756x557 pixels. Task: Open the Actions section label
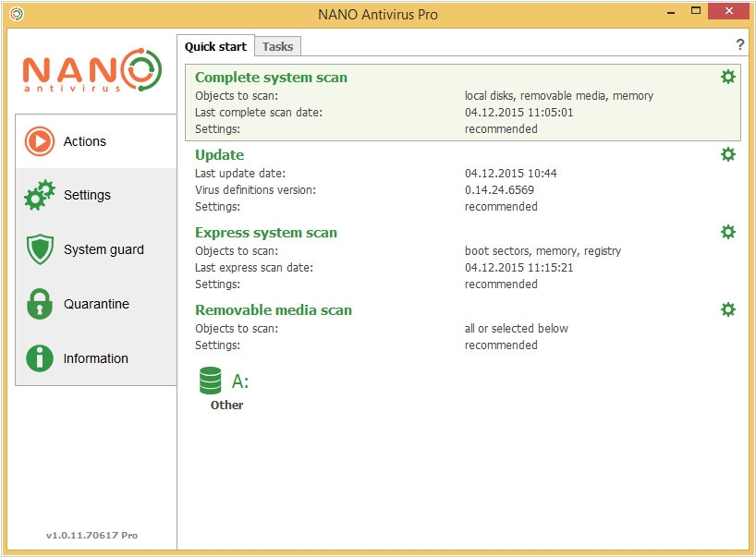[x=85, y=141]
